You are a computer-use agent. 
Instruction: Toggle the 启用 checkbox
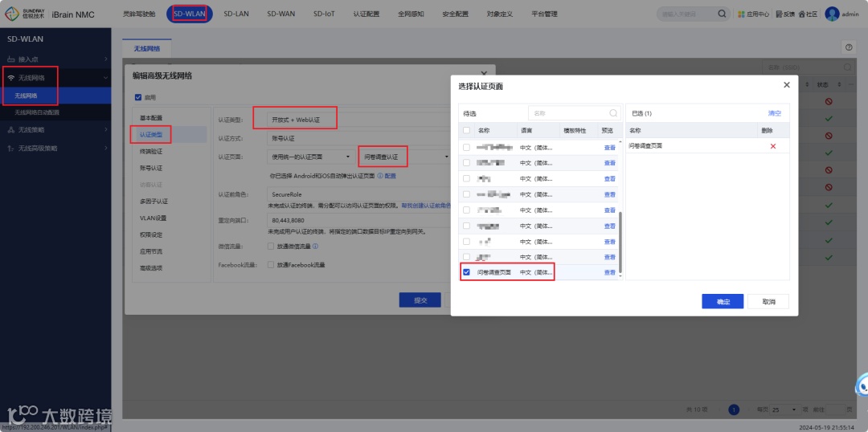pos(138,97)
